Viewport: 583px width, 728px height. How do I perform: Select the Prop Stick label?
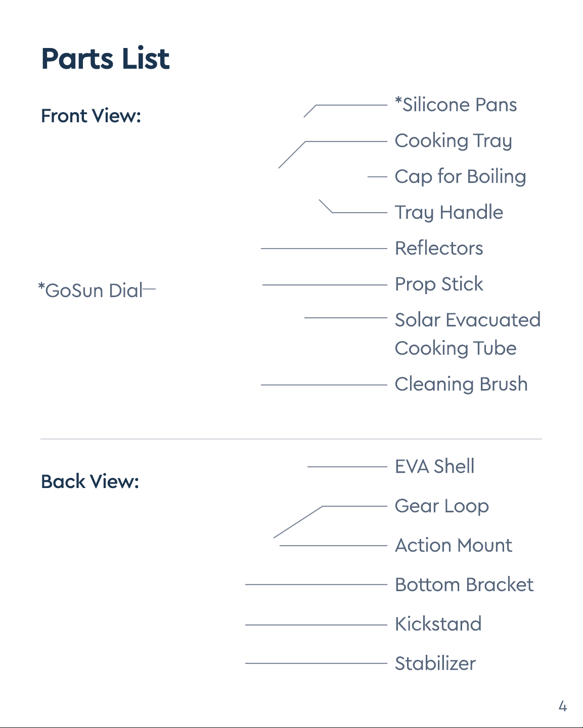(439, 284)
